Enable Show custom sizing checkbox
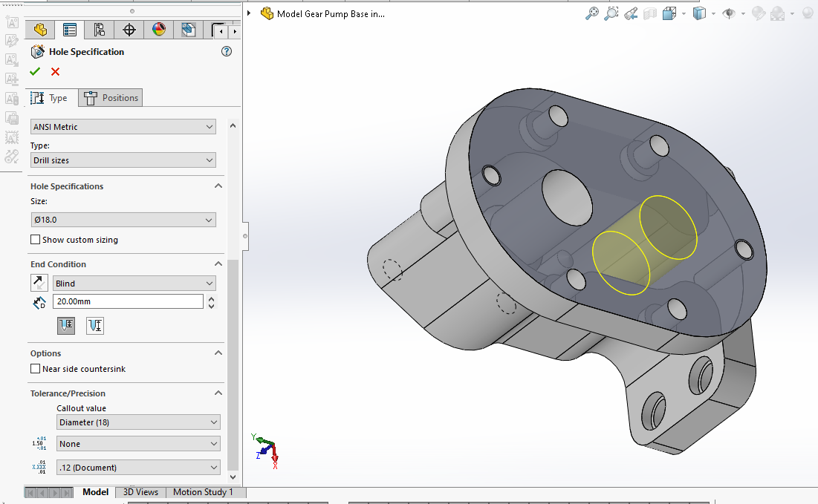Image resolution: width=818 pixels, height=504 pixels. pyautogui.click(x=35, y=240)
